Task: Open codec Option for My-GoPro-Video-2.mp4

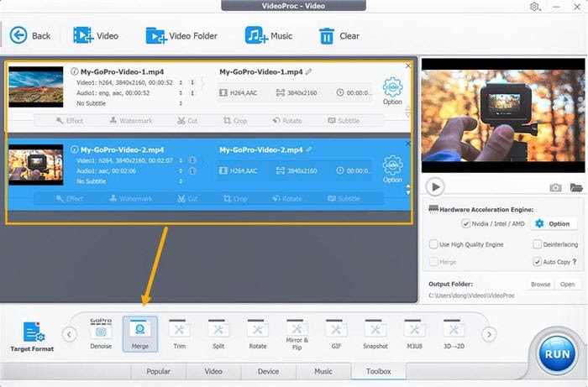Action: coord(392,169)
